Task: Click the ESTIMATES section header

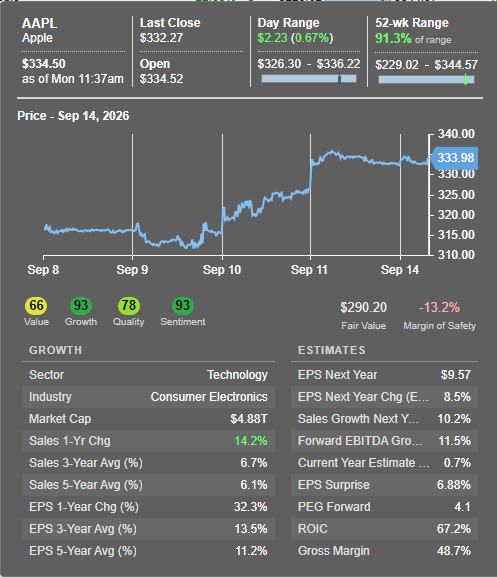Action: 332,350
